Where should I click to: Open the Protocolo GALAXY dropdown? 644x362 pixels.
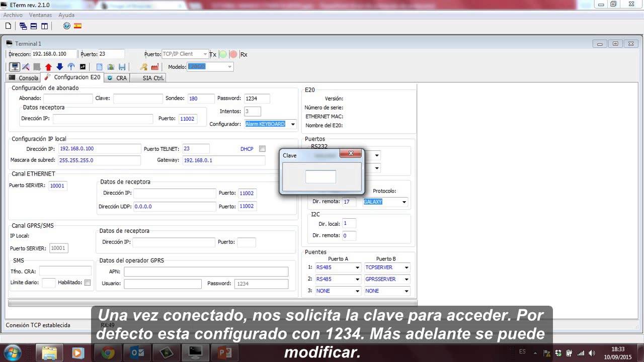[x=404, y=202]
